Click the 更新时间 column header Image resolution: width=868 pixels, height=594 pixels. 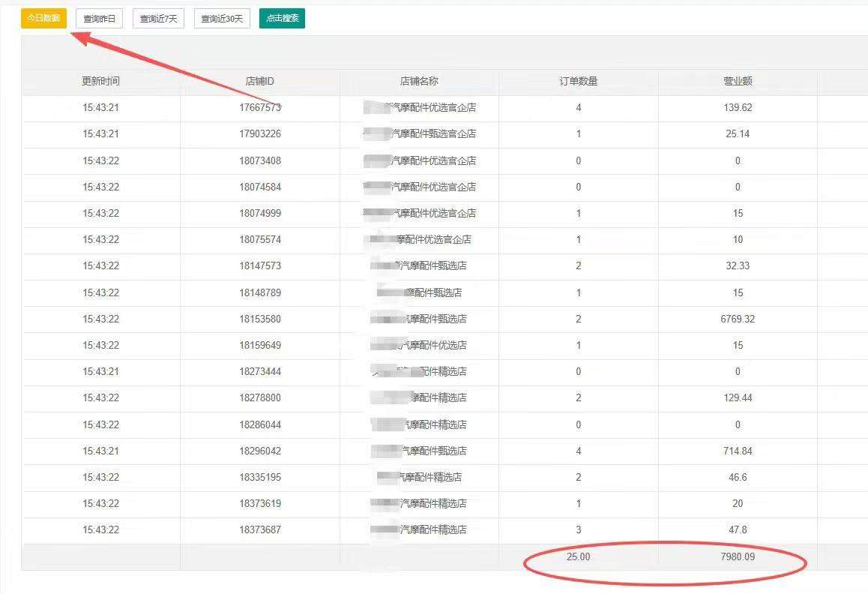tap(100, 81)
